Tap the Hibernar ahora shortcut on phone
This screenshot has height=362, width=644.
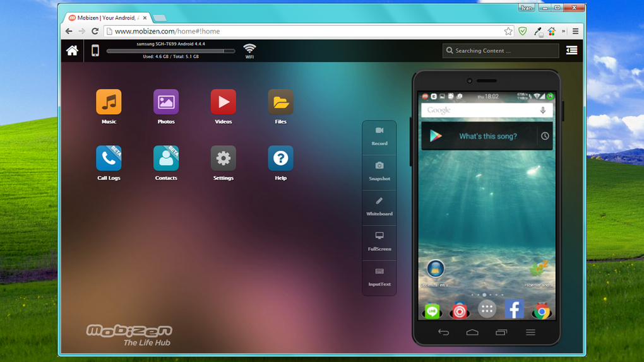539,274
